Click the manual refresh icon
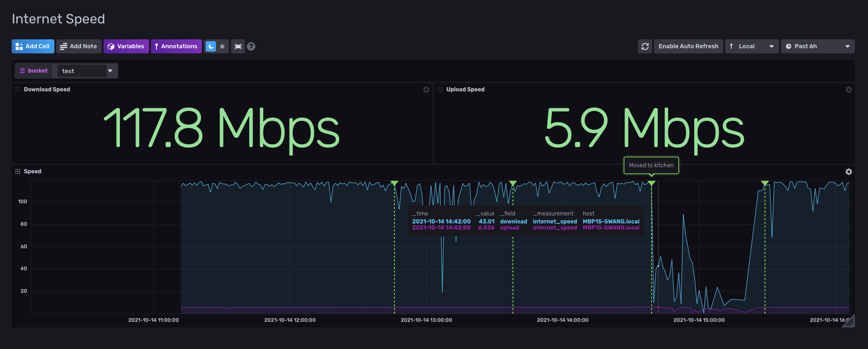This screenshot has width=868, height=349. coord(645,46)
